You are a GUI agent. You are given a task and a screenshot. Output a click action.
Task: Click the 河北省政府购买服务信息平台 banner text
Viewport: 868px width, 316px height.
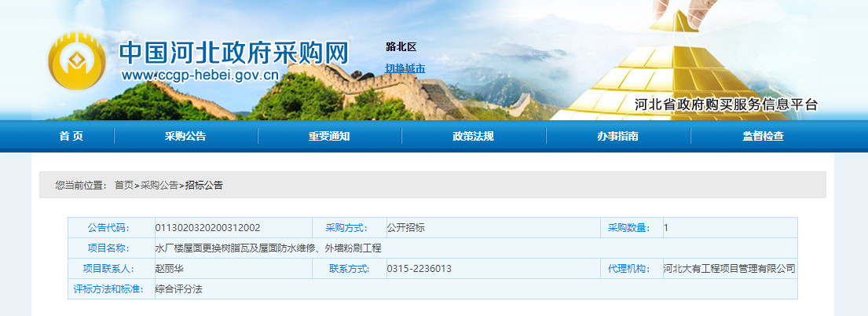(x=726, y=105)
